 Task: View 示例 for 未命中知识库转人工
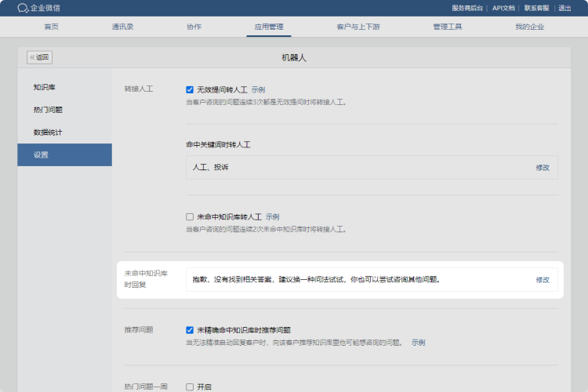tap(273, 217)
